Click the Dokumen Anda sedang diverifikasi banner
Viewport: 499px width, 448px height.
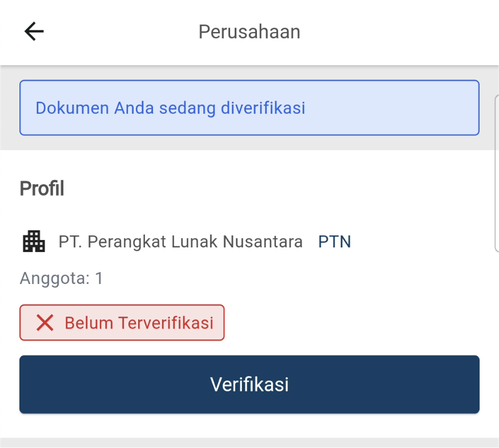pyautogui.click(x=249, y=108)
